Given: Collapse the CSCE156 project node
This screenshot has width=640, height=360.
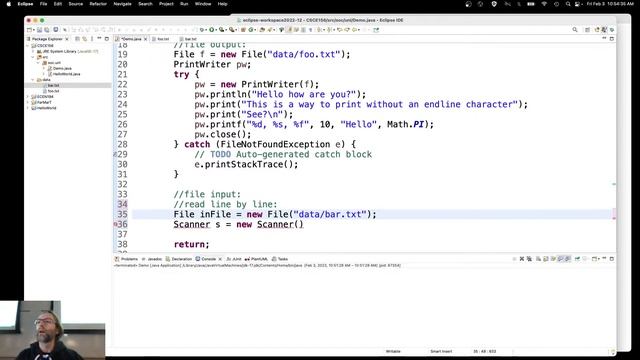Looking at the screenshot, I should pos(28,46).
